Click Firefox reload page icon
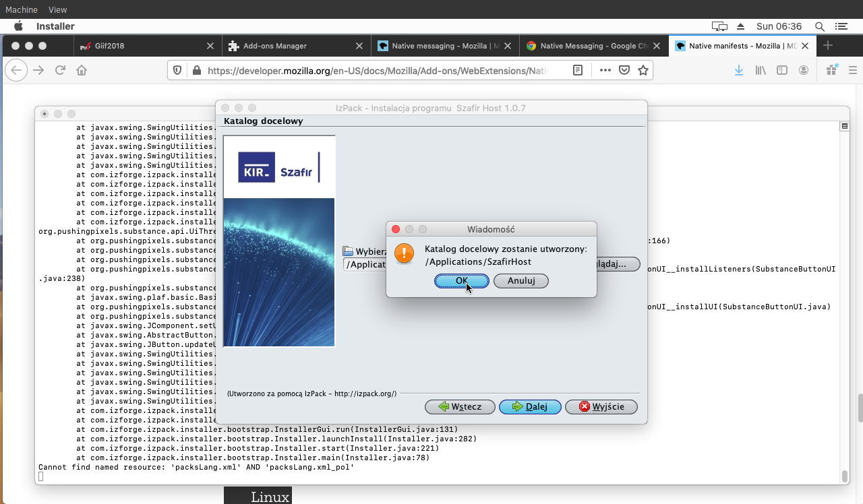 tap(60, 70)
